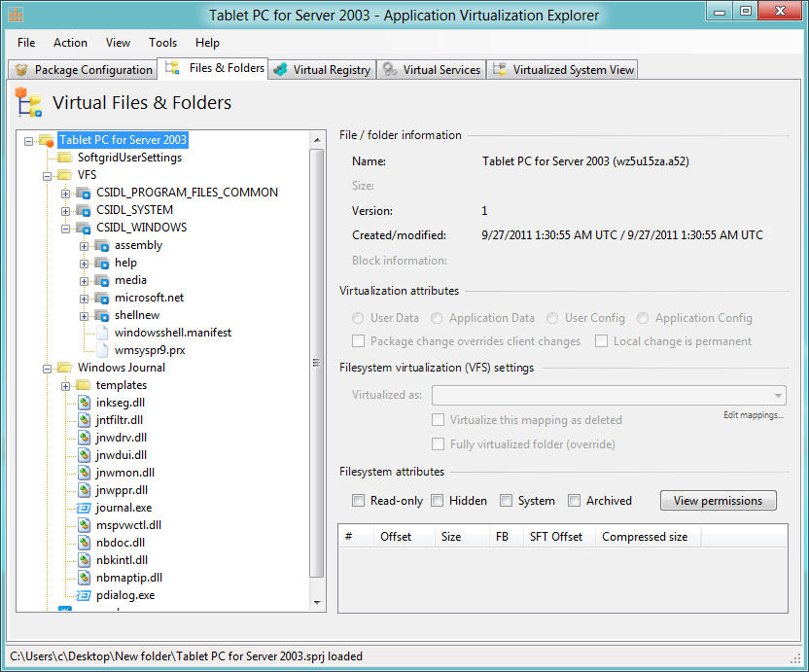Click the tree scrollbar up arrow
809x672 pixels.
pyautogui.click(x=317, y=140)
